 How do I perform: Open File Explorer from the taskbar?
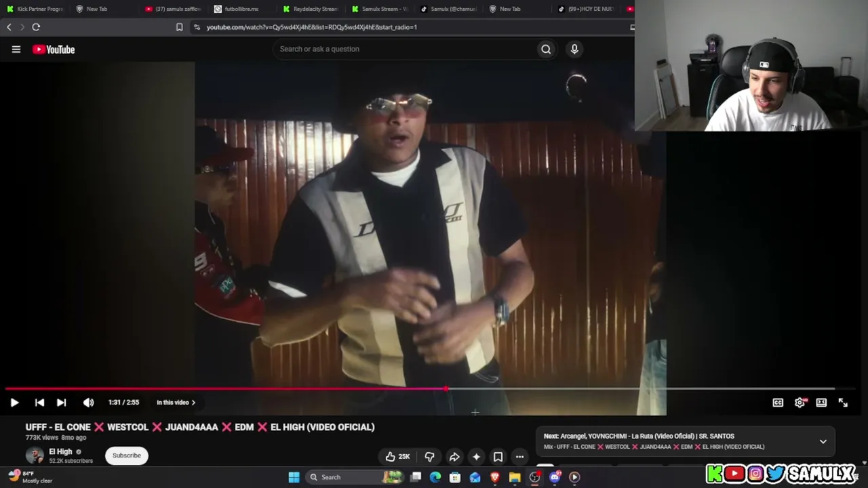(515, 477)
